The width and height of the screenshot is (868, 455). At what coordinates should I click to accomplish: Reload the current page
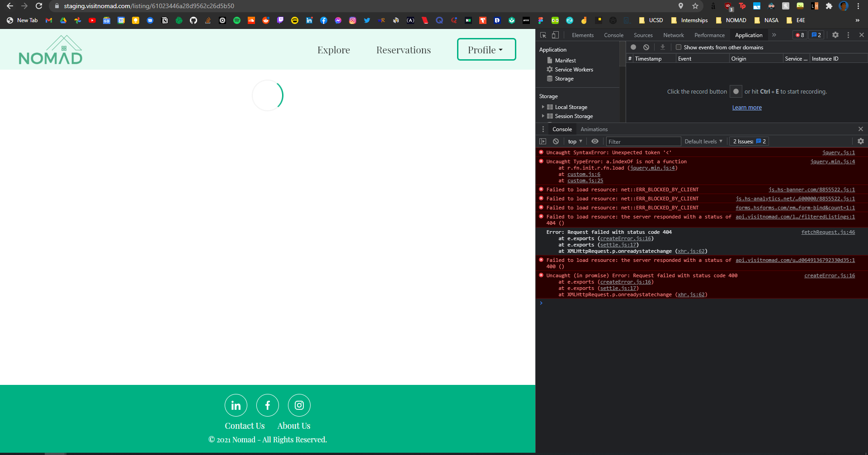coord(39,6)
